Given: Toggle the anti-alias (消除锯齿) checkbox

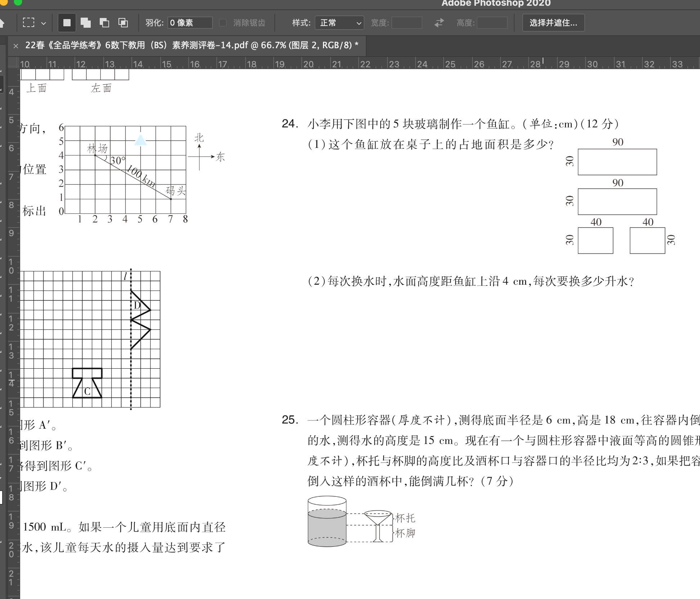Looking at the screenshot, I should [x=223, y=23].
